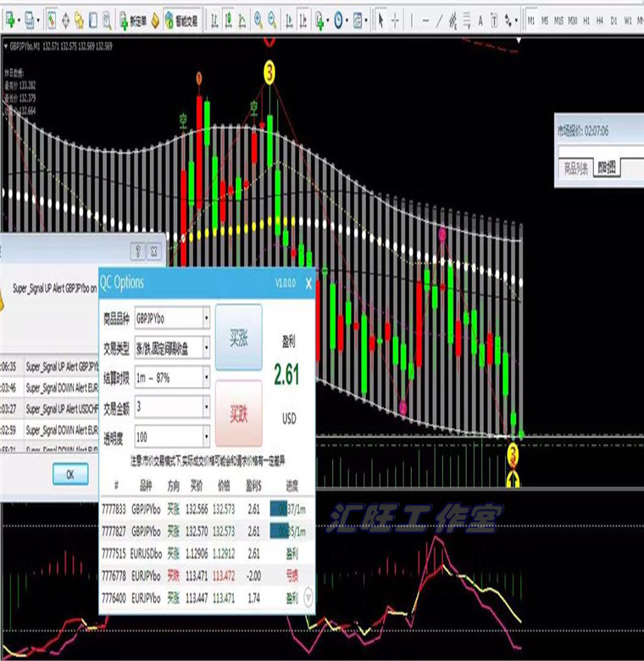Viewport: 644px width, 661px height.
Task: Open the 交易类型 trade type dropdown
Action: 172,348
